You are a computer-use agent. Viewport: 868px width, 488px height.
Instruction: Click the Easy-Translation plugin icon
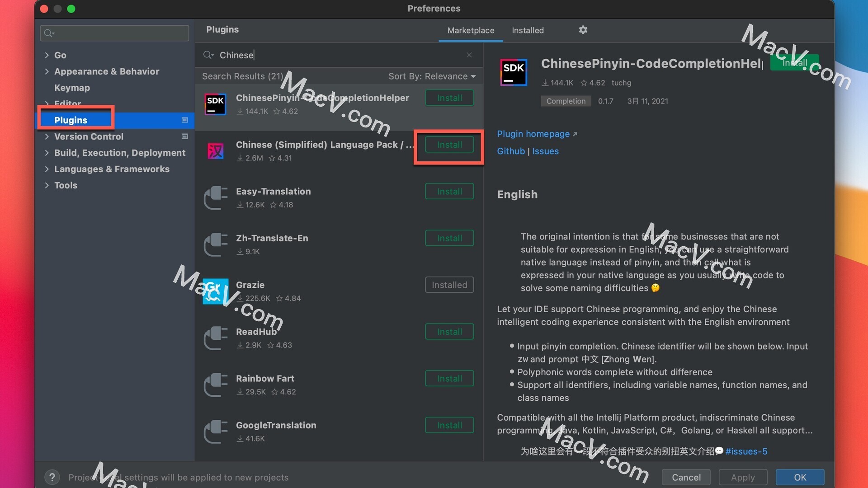pos(215,197)
